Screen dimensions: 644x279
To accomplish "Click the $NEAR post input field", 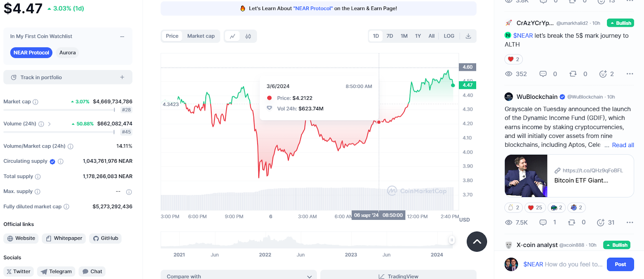I will coord(563,264).
